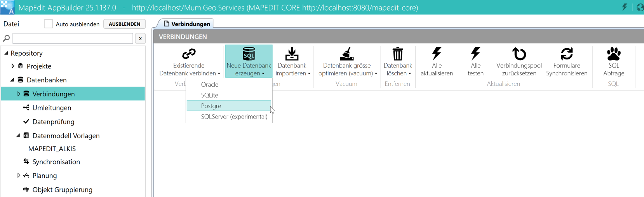Expand the Projekte tree node
The width and height of the screenshot is (644, 197).
click(13, 66)
